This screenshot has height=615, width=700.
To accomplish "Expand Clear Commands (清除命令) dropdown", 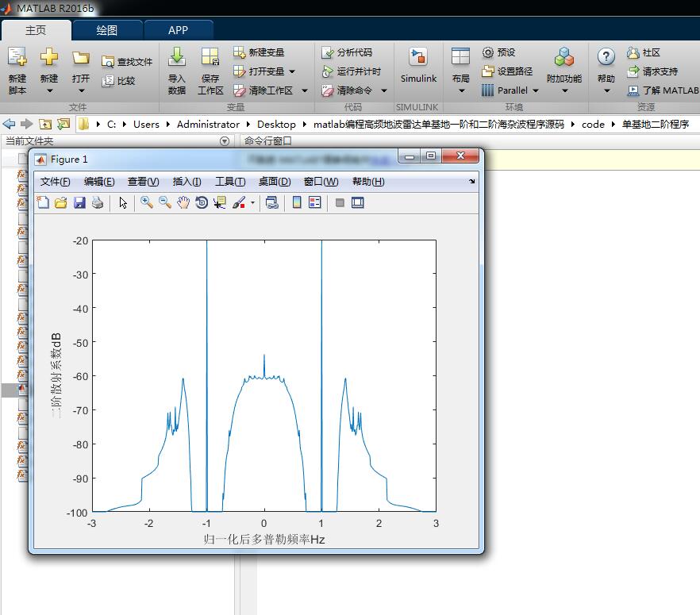I will (384, 90).
